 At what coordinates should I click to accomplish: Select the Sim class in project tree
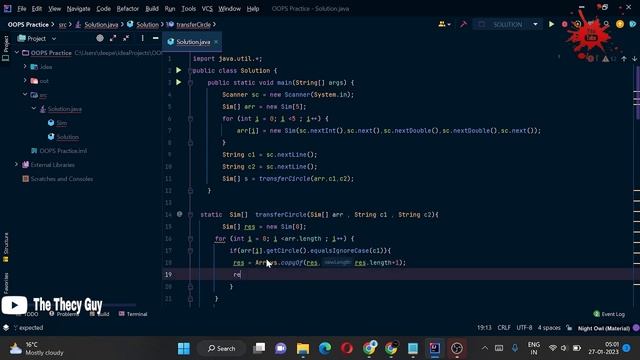click(61, 123)
